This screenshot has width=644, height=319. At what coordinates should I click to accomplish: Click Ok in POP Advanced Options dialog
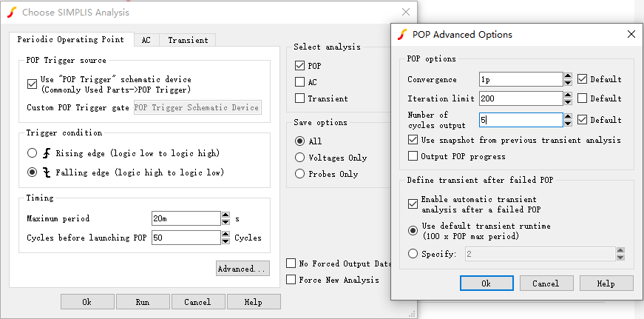coord(487,283)
